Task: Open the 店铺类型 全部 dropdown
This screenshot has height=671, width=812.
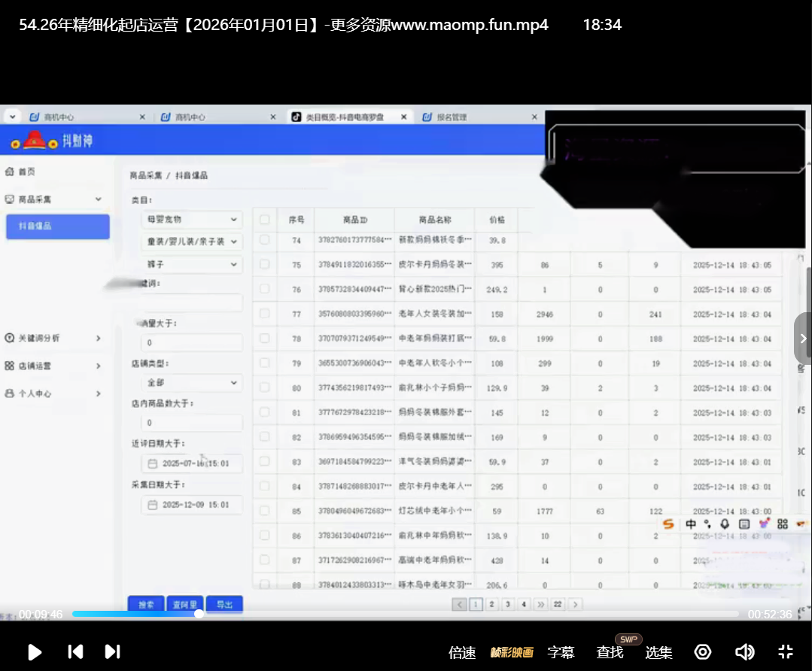Action: [191, 383]
